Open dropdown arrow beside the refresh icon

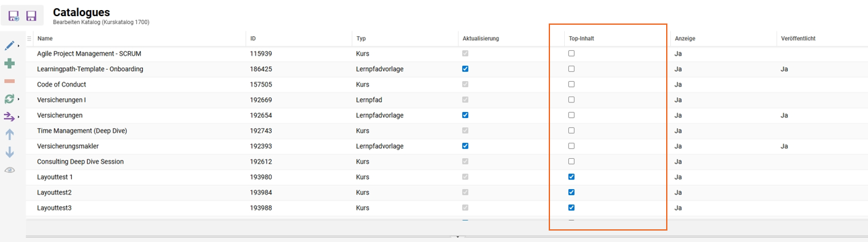(18, 99)
